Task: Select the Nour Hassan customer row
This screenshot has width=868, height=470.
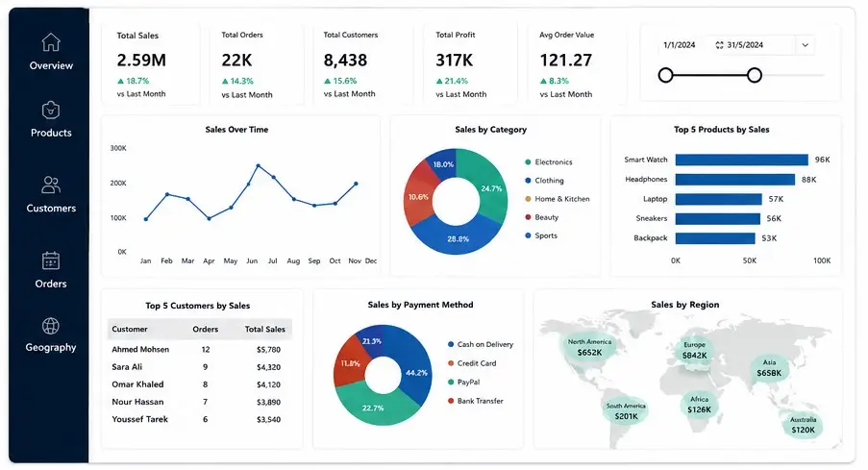Action: pyautogui.click(x=199, y=402)
